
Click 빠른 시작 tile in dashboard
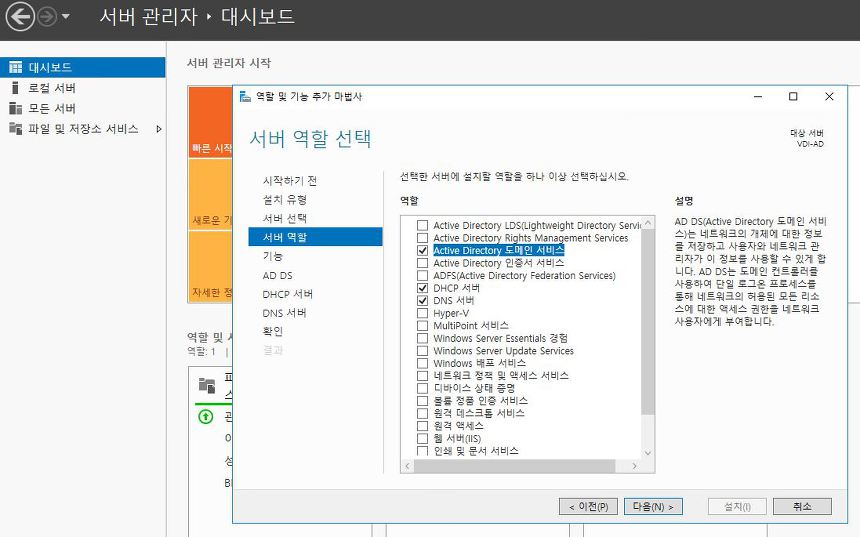[211, 122]
